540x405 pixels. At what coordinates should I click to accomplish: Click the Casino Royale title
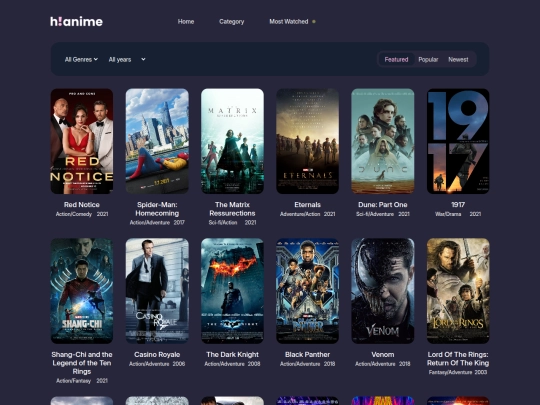[157, 354]
